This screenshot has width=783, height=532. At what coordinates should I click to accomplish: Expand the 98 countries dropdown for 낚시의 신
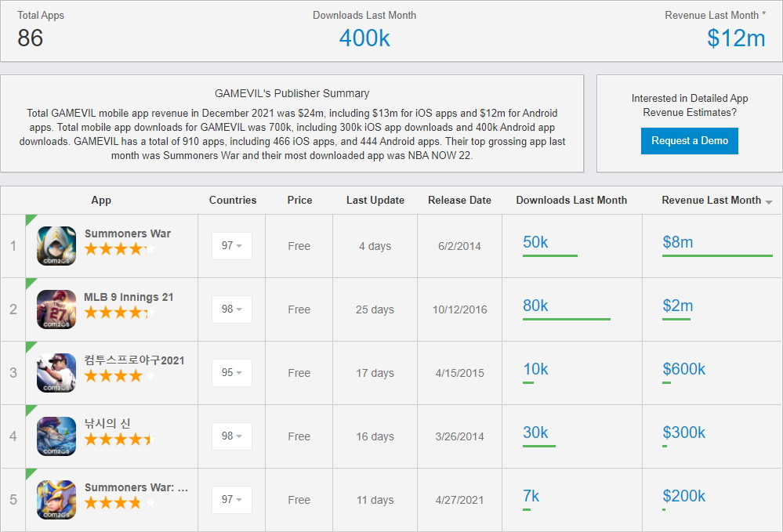coord(232,436)
